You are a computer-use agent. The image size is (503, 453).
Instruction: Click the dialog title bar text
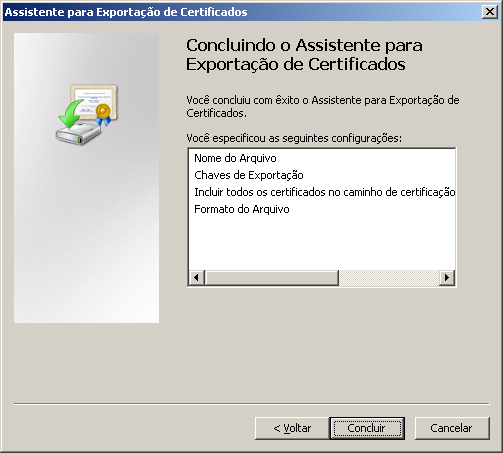(x=126, y=12)
